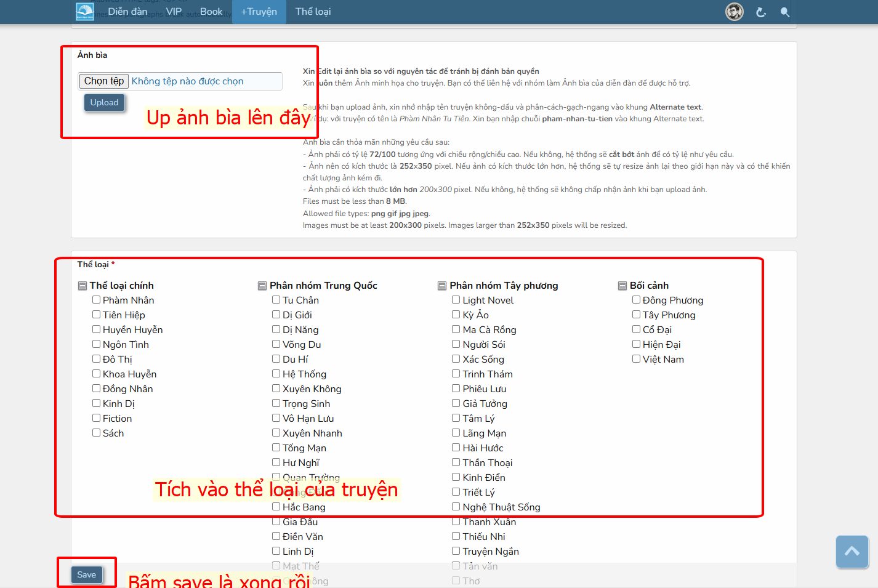
Task: Check the Trinh Thám genre option
Action: point(456,374)
